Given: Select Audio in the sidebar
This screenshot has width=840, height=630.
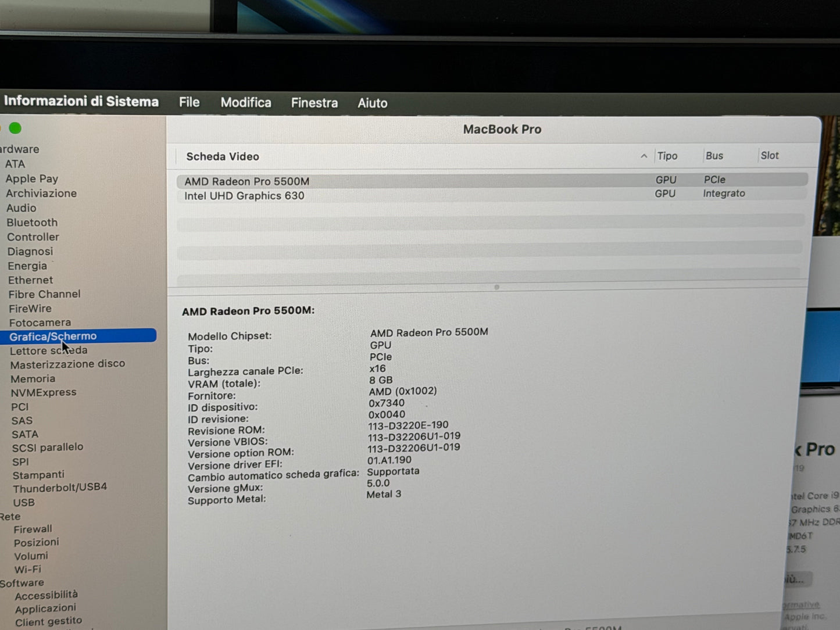Looking at the screenshot, I should 22,208.
